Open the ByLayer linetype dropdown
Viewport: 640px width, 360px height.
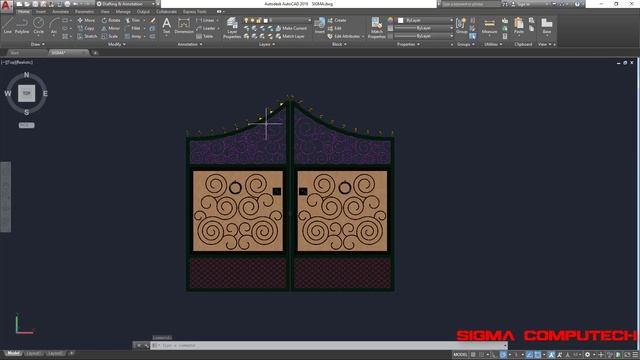point(424,36)
